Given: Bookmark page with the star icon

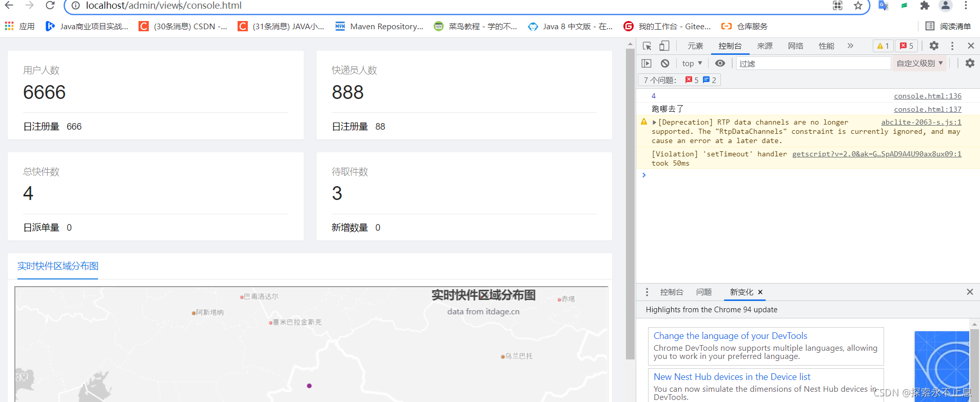Looking at the screenshot, I should coord(858,6).
